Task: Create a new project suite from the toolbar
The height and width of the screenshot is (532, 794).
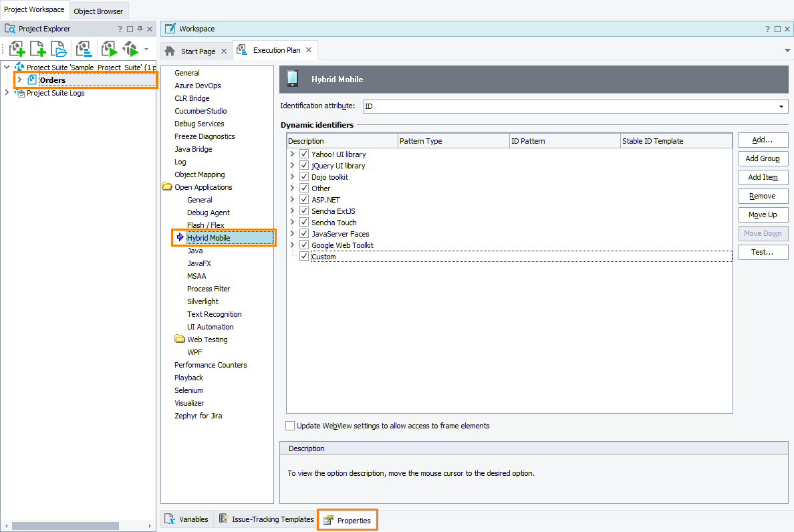Action: [x=17, y=48]
